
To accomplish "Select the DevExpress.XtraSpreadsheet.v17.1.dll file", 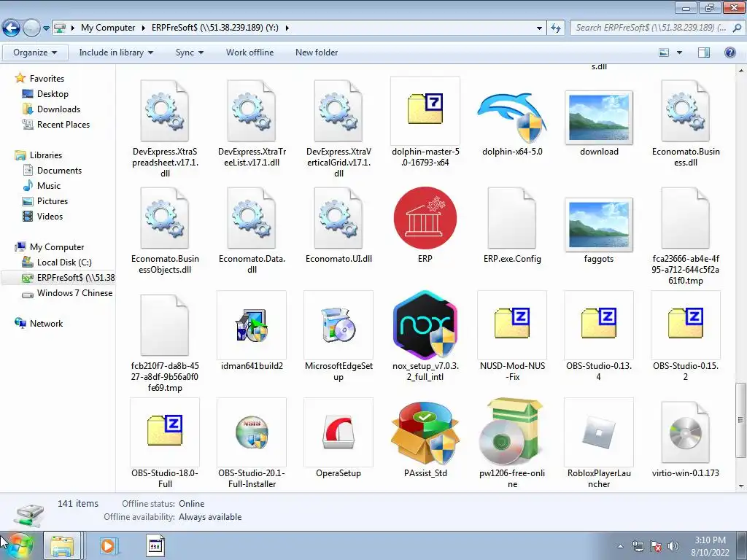I will click(x=165, y=111).
